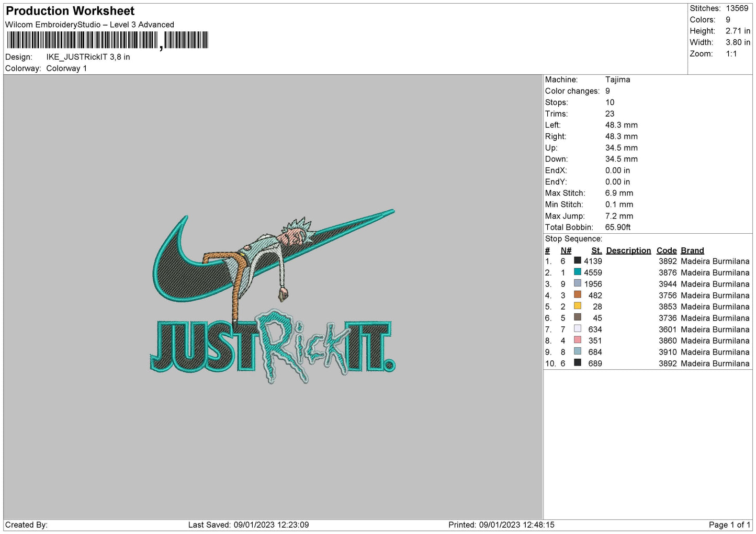The width and height of the screenshot is (756, 534).
Task: Click the pink swatch with code 3860
Action: point(577,340)
